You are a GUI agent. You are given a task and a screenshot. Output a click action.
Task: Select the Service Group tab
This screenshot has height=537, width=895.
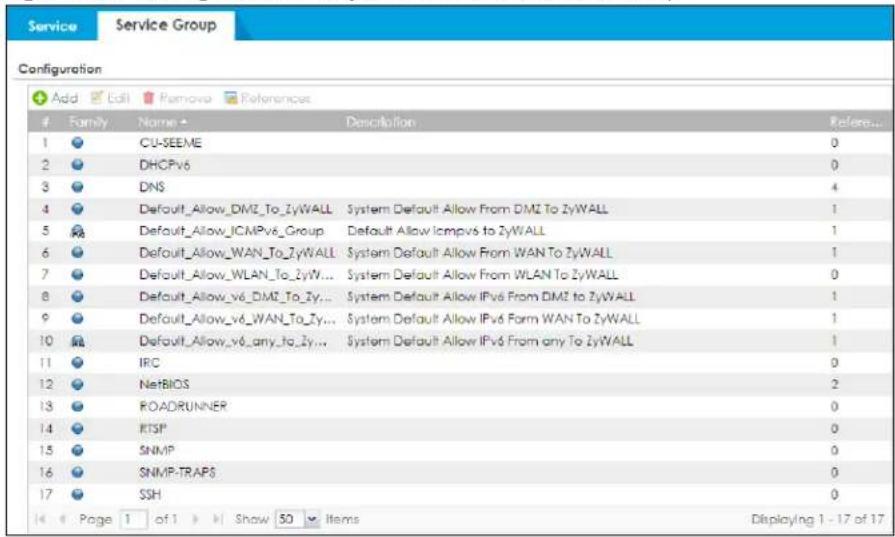(x=166, y=25)
